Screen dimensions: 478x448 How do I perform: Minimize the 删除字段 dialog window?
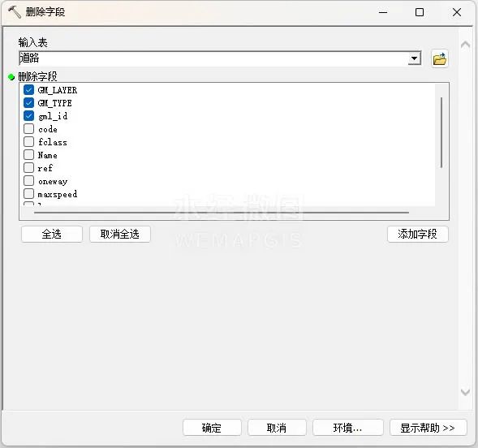pos(383,12)
